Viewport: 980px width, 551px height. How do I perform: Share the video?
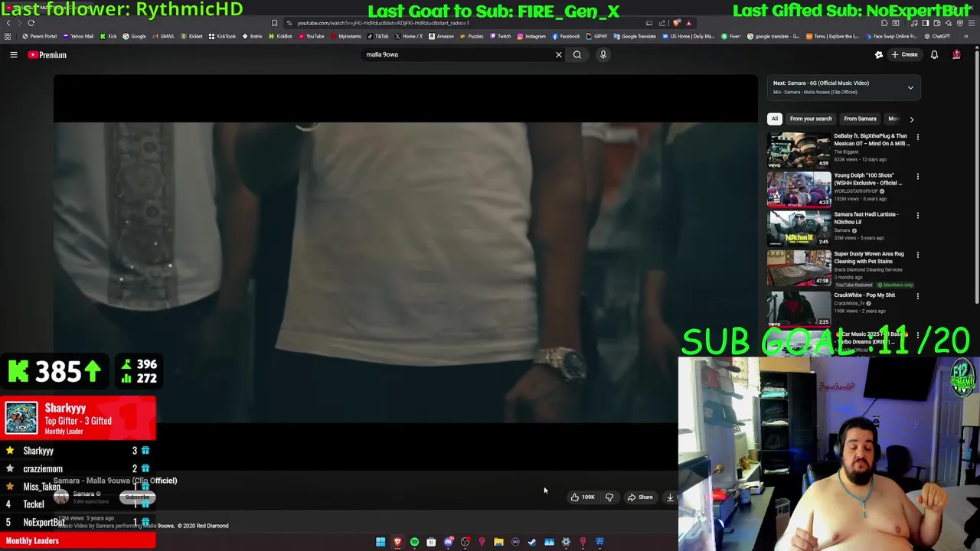[640, 497]
